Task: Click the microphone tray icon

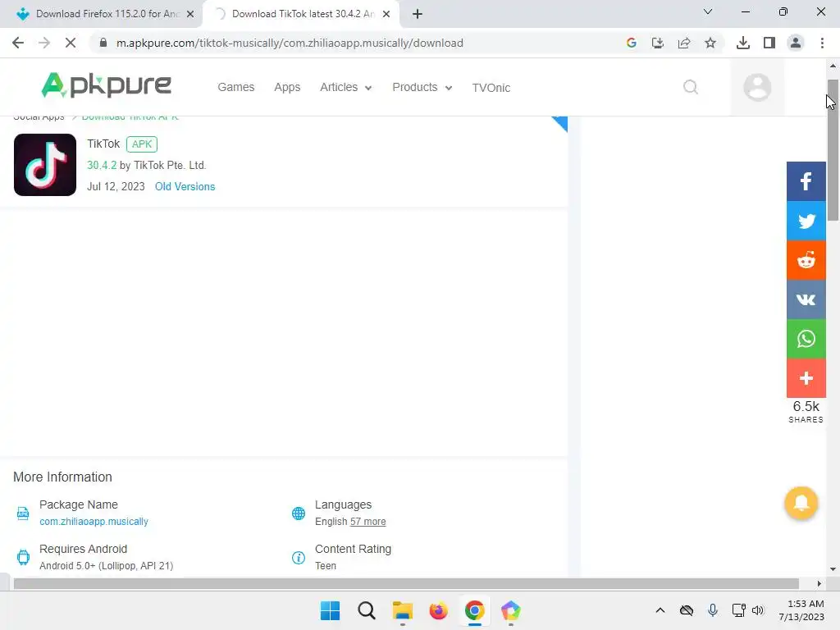Action: tap(713, 610)
